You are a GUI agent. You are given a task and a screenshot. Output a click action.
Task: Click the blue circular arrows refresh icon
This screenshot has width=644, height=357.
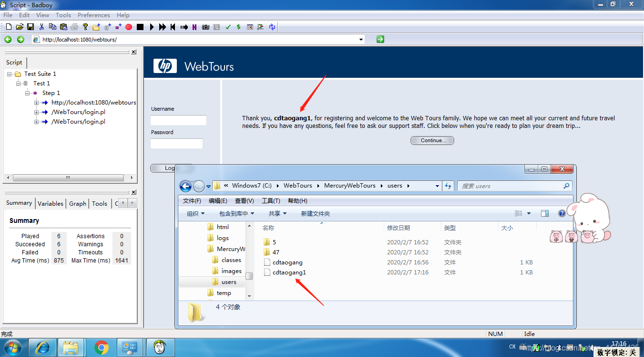(272, 27)
